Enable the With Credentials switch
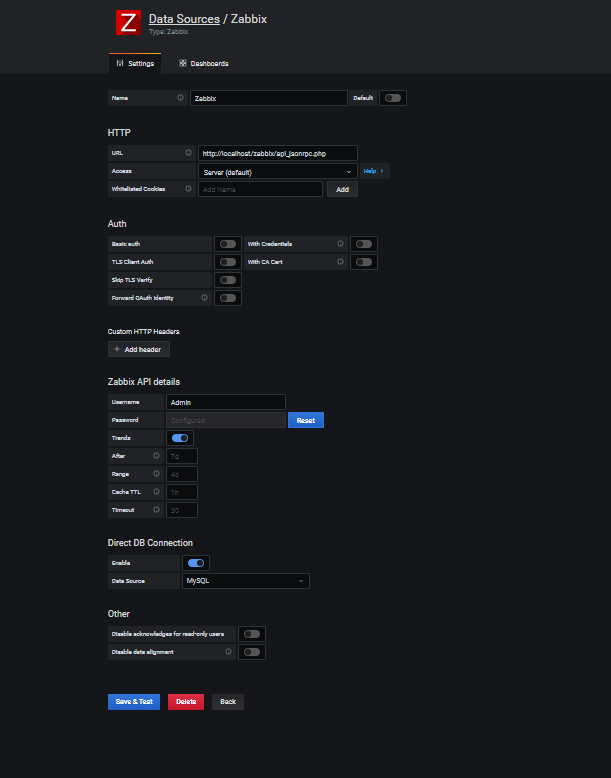 (x=364, y=244)
